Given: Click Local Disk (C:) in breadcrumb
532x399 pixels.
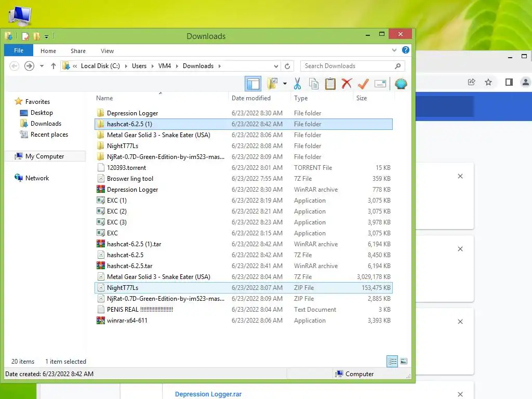Looking at the screenshot, I should [100, 66].
